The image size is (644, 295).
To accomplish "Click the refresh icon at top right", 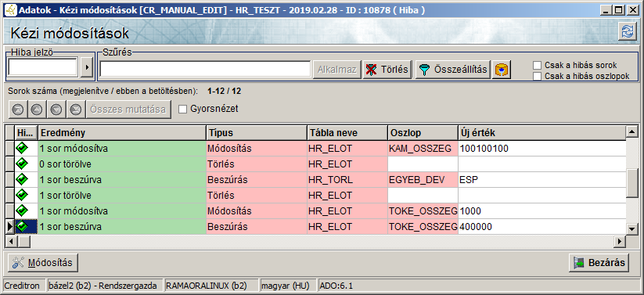I will [627, 32].
